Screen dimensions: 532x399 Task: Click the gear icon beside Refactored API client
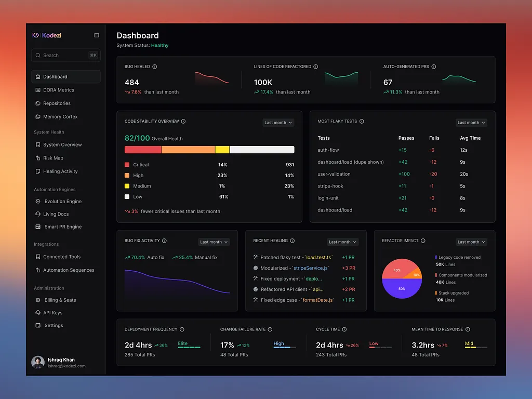pyautogui.click(x=256, y=289)
